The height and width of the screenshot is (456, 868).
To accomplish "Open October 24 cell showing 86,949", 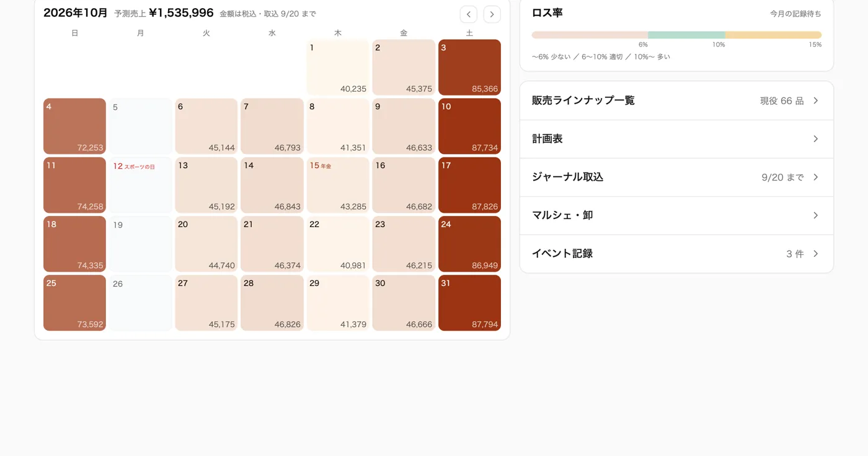I will pyautogui.click(x=469, y=244).
